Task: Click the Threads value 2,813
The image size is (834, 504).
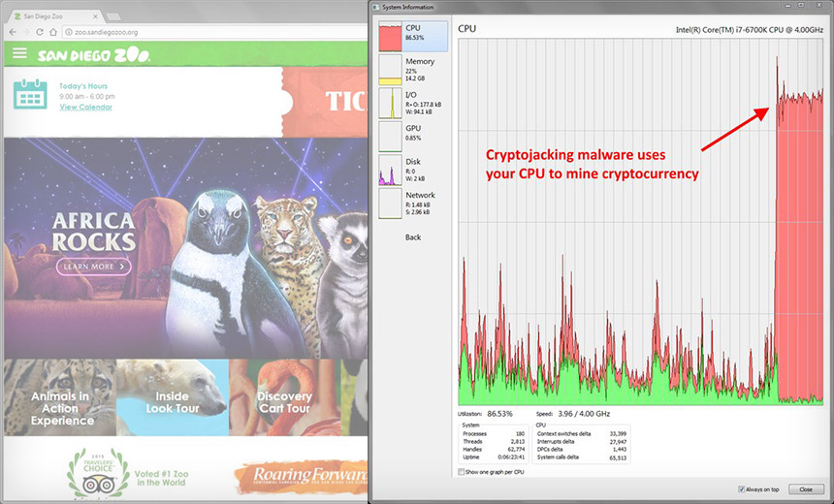Action: coord(518,441)
